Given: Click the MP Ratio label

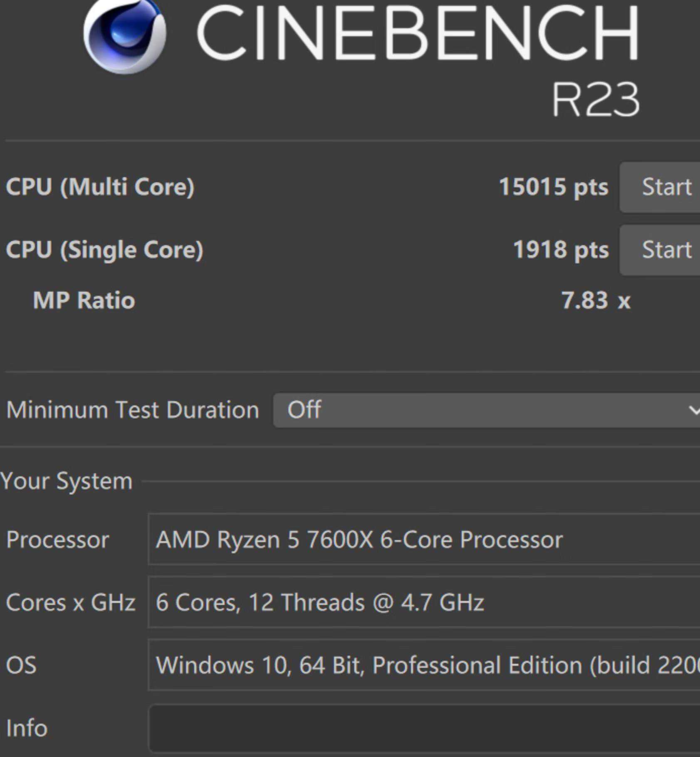Looking at the screenshot, I should (x=84, y=300).
